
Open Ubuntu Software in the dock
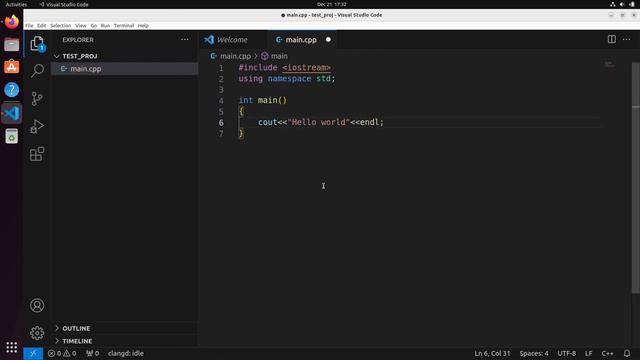click(x=11, y=67)
